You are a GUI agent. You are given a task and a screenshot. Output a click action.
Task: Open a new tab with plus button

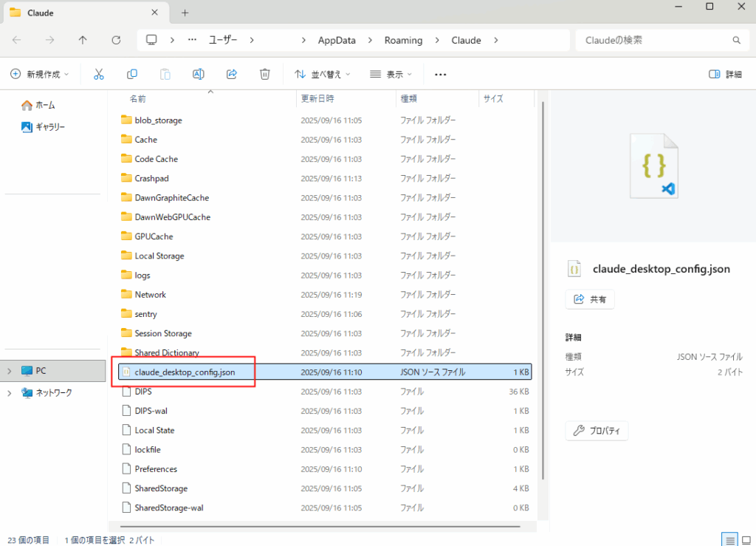pos(185,13)
